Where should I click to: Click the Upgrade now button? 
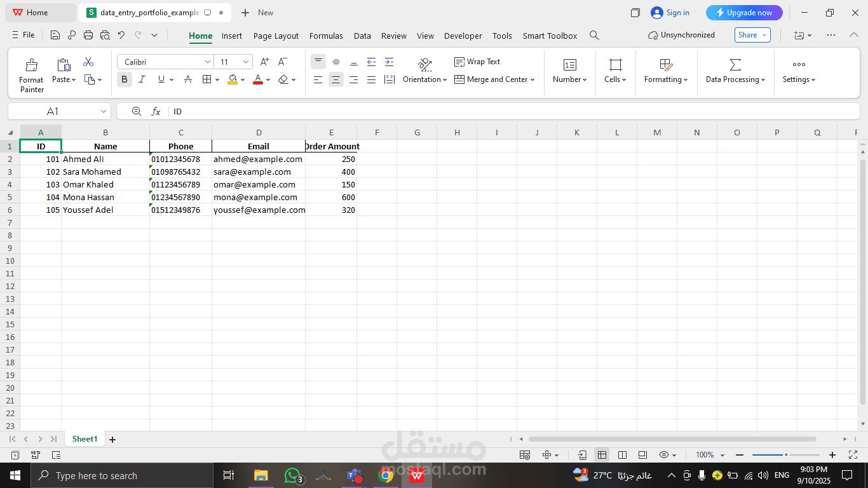[x=744, y=13]
